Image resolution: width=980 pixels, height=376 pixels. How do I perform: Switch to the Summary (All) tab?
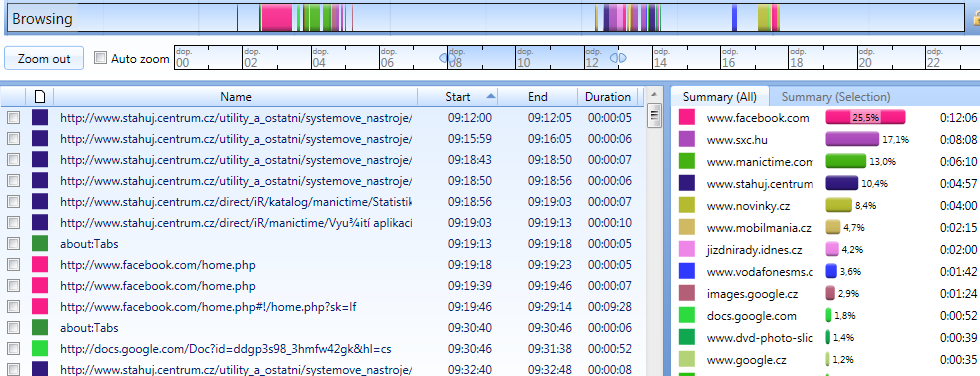point(719,97)
